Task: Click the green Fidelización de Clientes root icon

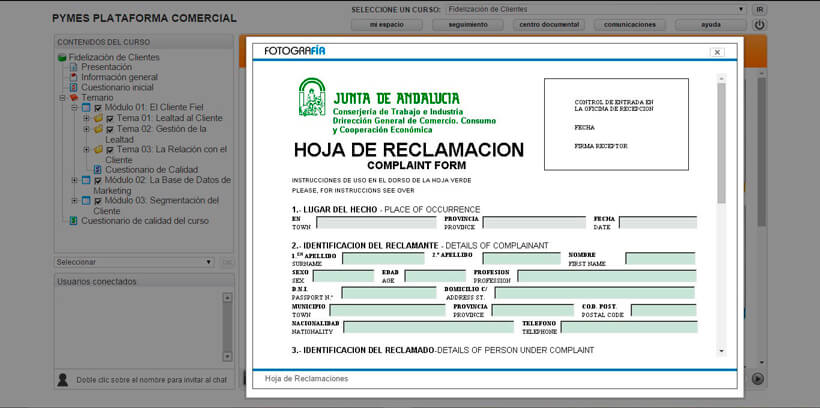Action: pos(62,57)
